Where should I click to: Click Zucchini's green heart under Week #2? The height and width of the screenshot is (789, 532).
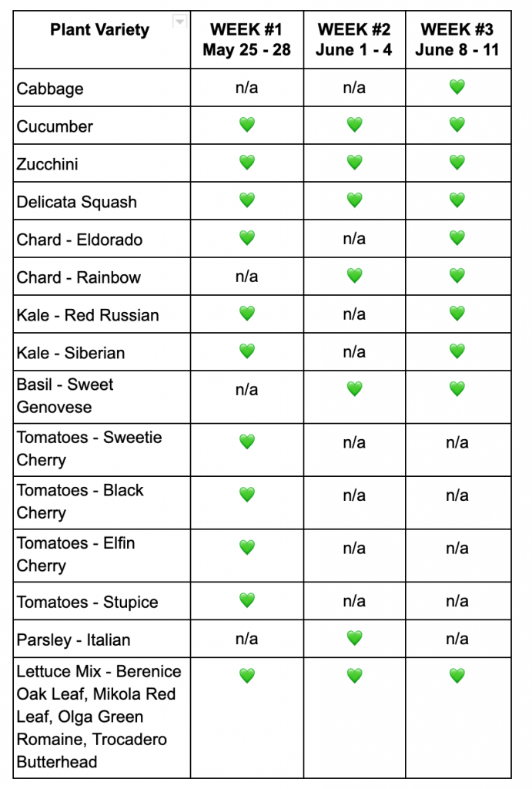[x=354, y=163]
